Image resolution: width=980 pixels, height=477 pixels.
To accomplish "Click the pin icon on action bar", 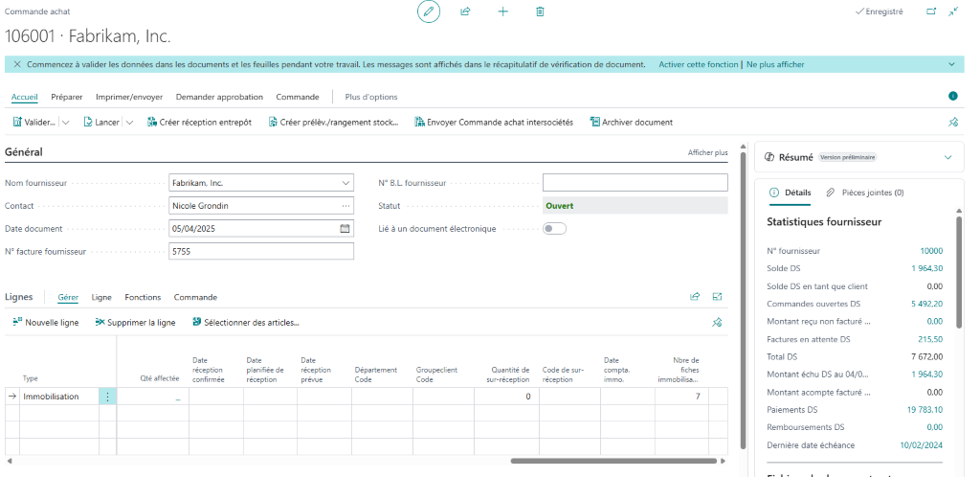I will 952,123.
